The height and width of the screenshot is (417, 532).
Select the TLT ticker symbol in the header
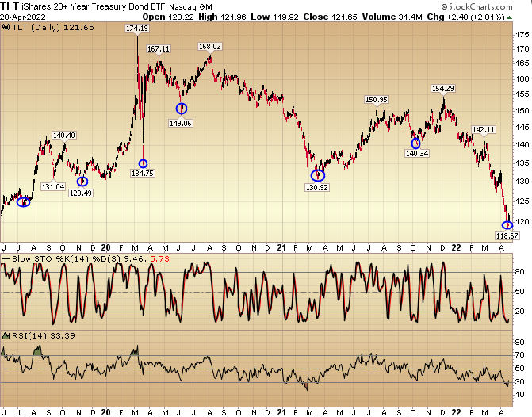10,6
